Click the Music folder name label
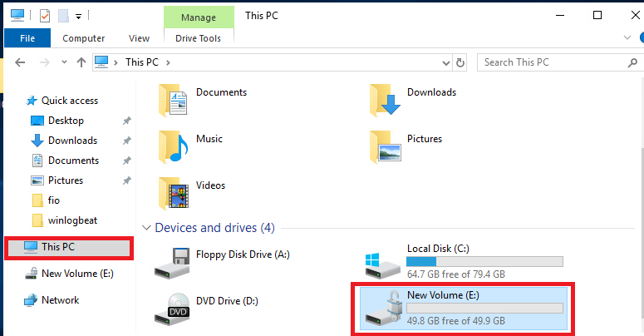The height and width of the screenshot is (336, 644). pos(209,139)
